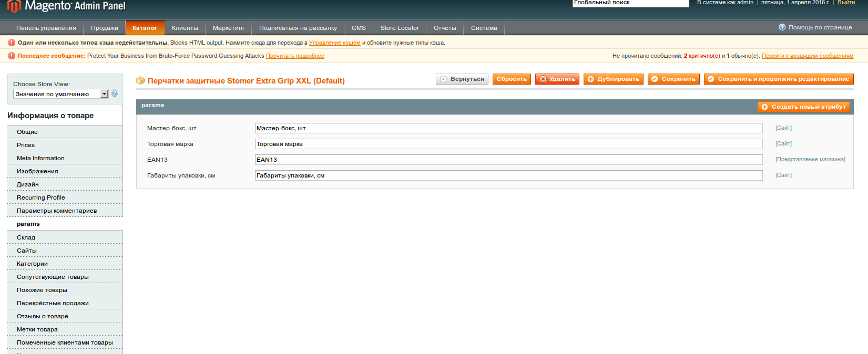Open the Продажи menu
This screenshot has width=868, height=354.
[104, 28]
